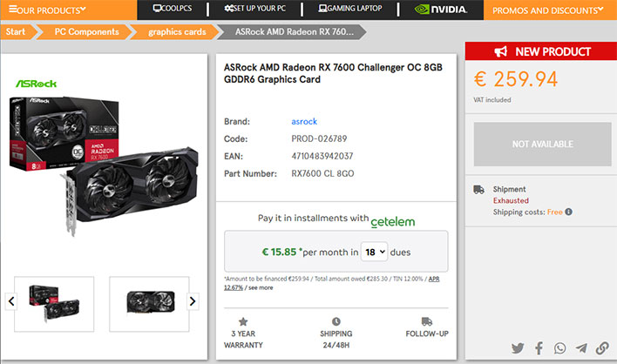Show previous thumbnail with left arrow
Screen dimensions: 617x364
click(x=11, y=301)
